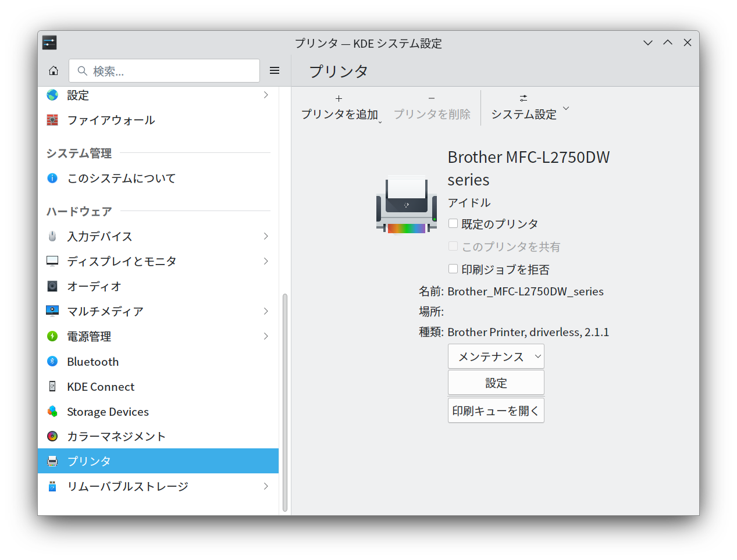Screen dimensions: 737x560
Task: Click the Bluetooth icon in sidebar
Action: point(52,361)
